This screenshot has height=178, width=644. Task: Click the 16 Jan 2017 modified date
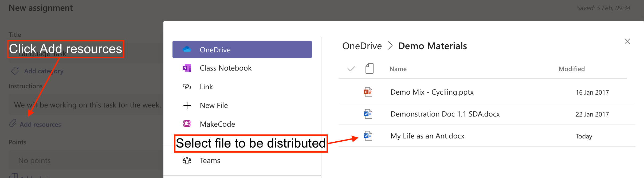click(592, 92)
